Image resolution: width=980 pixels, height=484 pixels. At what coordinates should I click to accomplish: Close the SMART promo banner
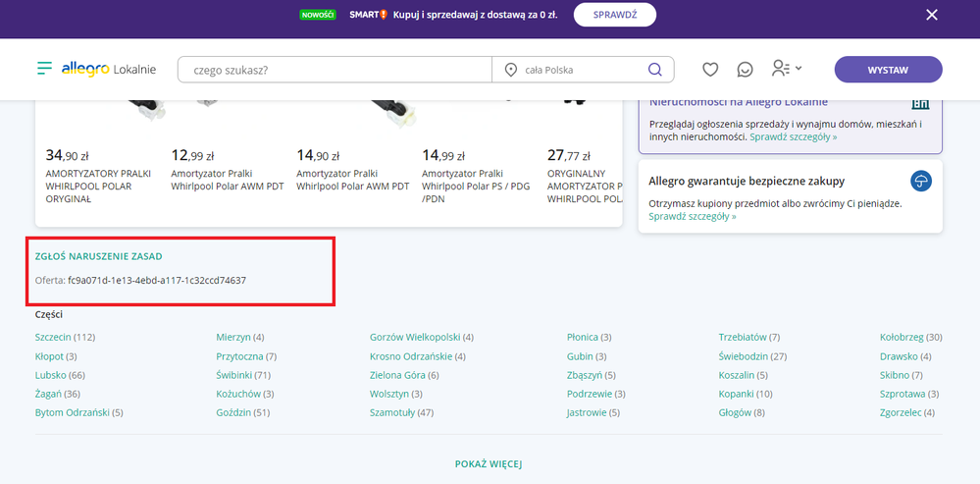point(932,15)
